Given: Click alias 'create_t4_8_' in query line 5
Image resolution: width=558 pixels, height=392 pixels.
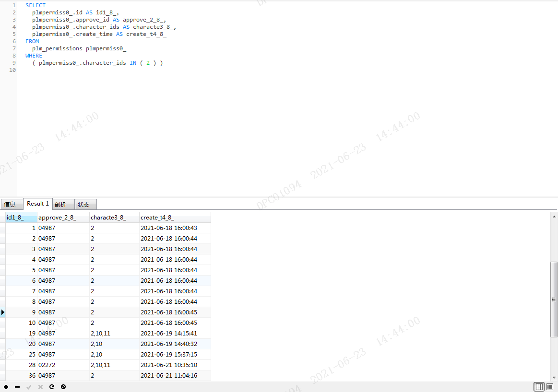Looking at the screenshot, I should click(x=146, y=34).
